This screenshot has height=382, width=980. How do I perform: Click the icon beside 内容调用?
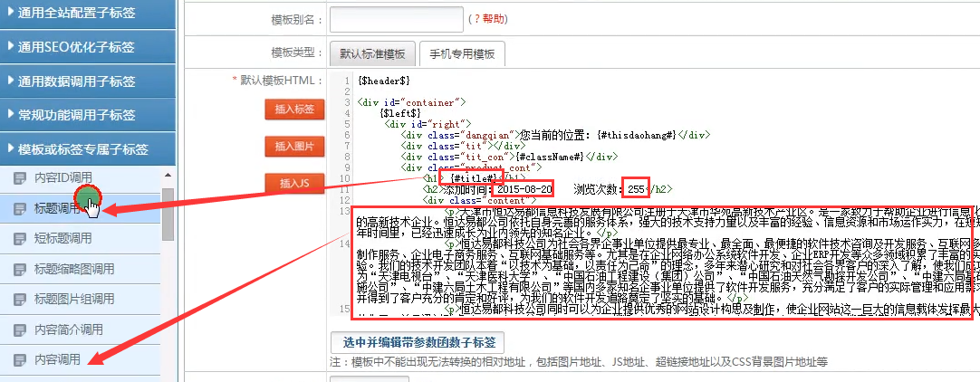point(20,360)
